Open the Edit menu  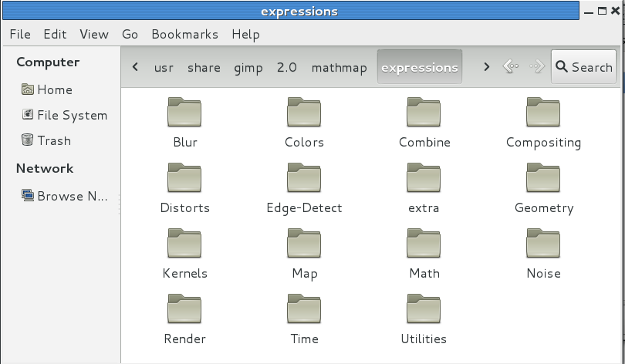coord(55,34)
